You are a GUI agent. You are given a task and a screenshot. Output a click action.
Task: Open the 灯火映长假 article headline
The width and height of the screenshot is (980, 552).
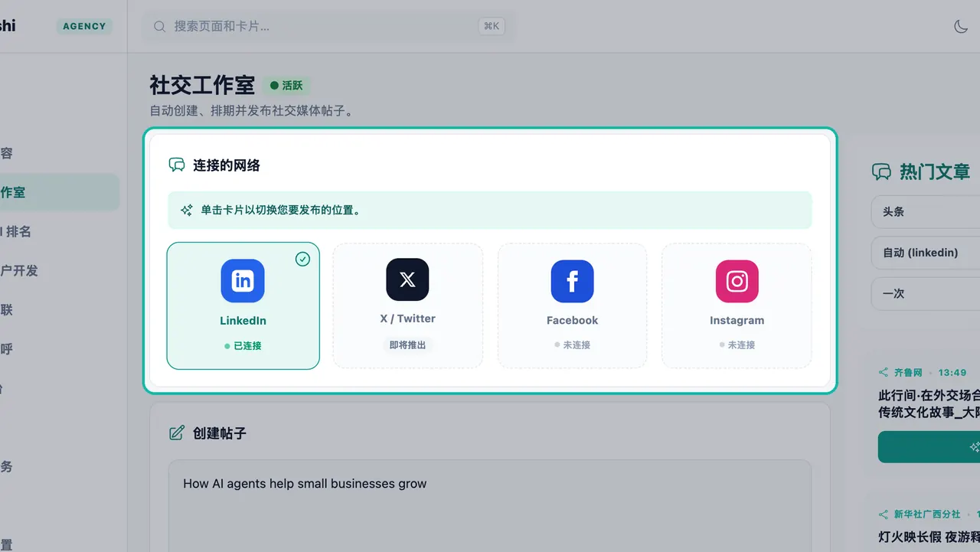(x=929, y=537)
